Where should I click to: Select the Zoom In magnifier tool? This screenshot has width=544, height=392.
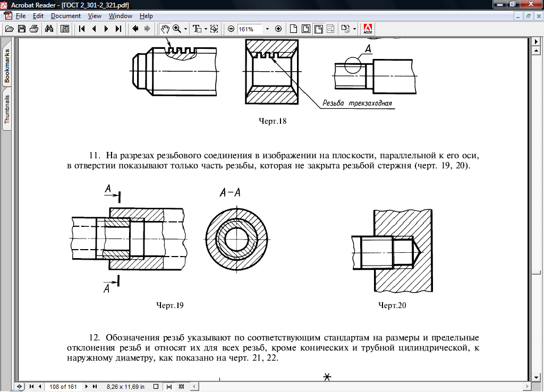coord(177,29)
